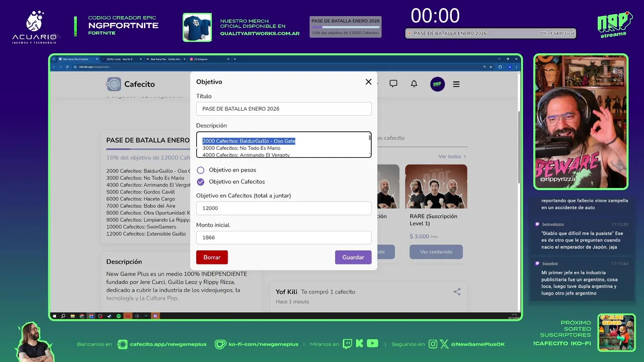Screen dimensions: 644x362
Task: Click '5000 Cafecitos: Gordos Cavill' on page list
Action: coord(140,192)
